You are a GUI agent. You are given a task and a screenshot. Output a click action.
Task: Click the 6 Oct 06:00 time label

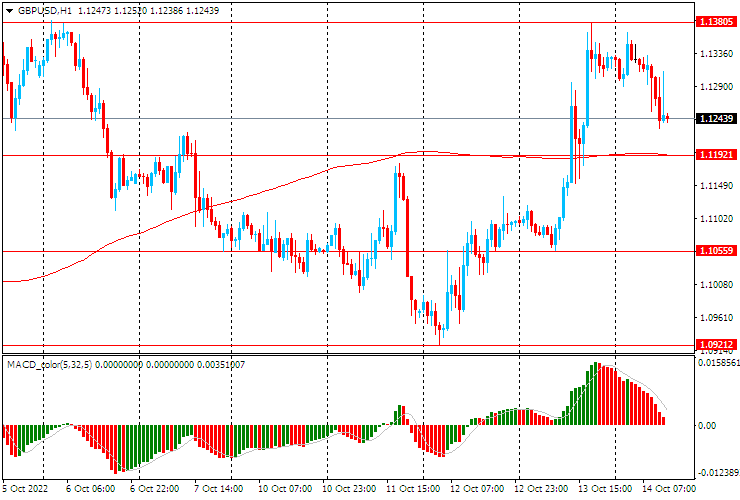pos(90,488)
